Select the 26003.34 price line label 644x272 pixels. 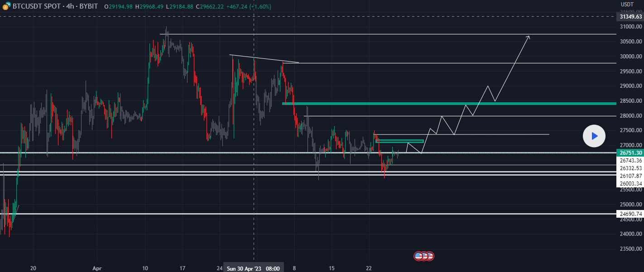point(630,184)
